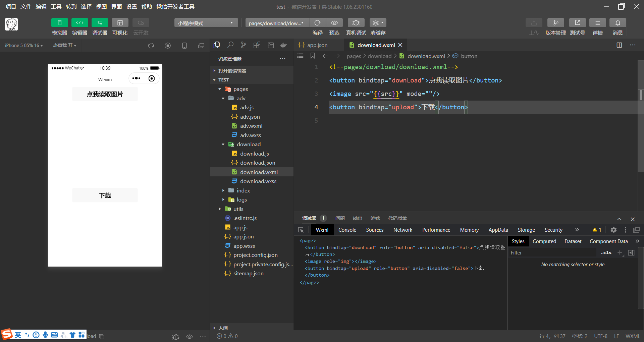
Task: Open download.js in the file tree
Action: tap(252, 154)
